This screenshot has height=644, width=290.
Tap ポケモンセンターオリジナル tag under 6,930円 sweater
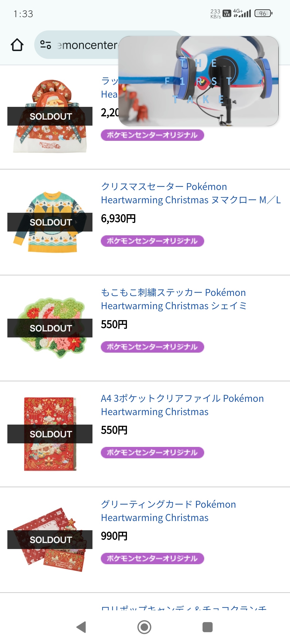tap(152, 241)
